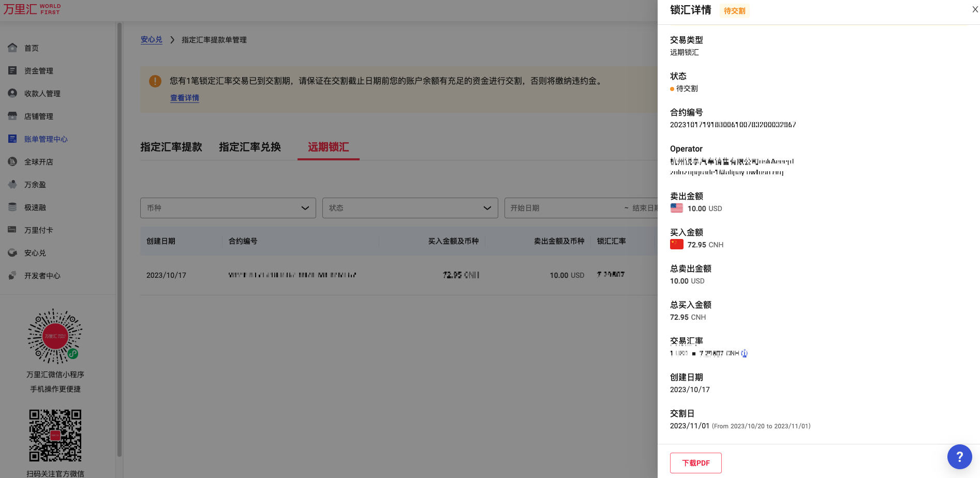Close the 锁汇详情 panel

click(x=975, y=9)
